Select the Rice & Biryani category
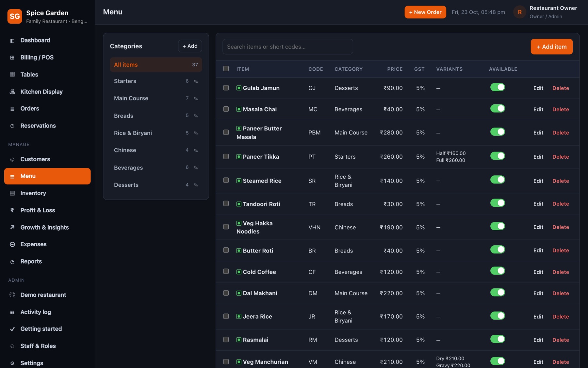588x368 pixels. (156, 133)
